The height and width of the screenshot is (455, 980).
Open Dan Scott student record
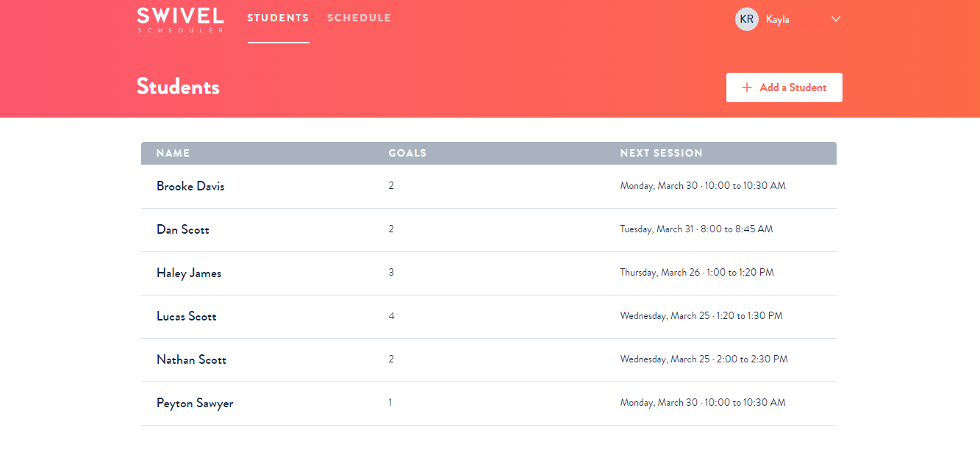point(182,229)
